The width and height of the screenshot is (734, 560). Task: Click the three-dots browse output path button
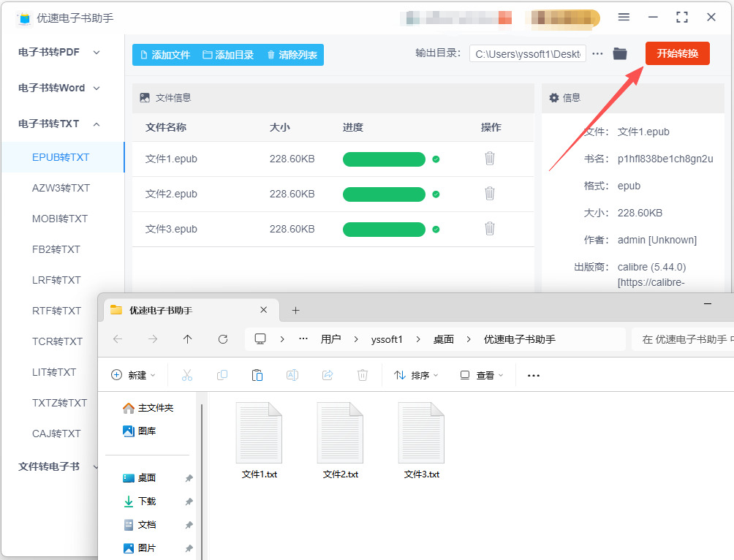597,54
